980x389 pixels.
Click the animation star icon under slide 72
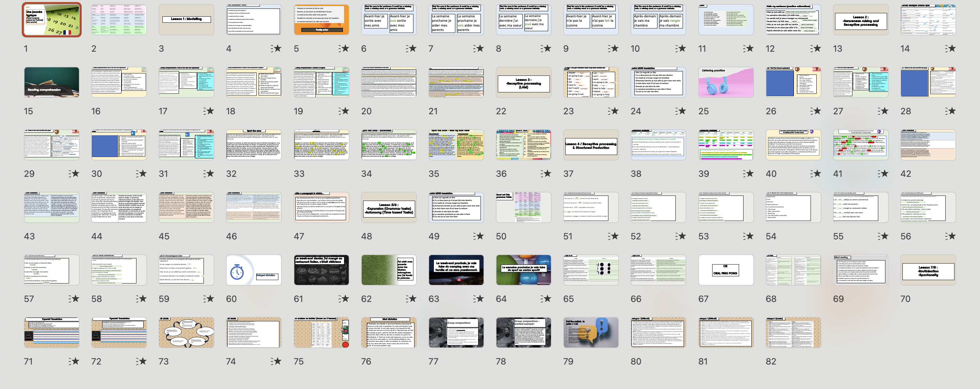[x=141, y=361]
